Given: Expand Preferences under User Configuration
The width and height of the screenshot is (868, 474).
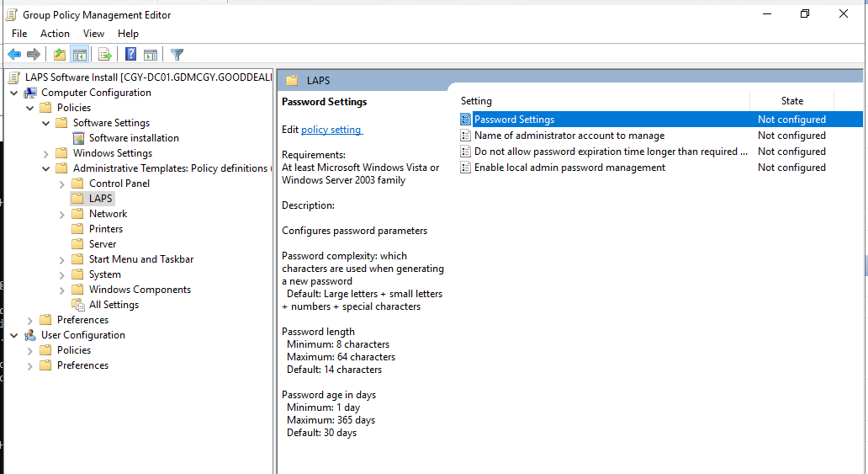Looking at the screenshot, I should [30, 366].
